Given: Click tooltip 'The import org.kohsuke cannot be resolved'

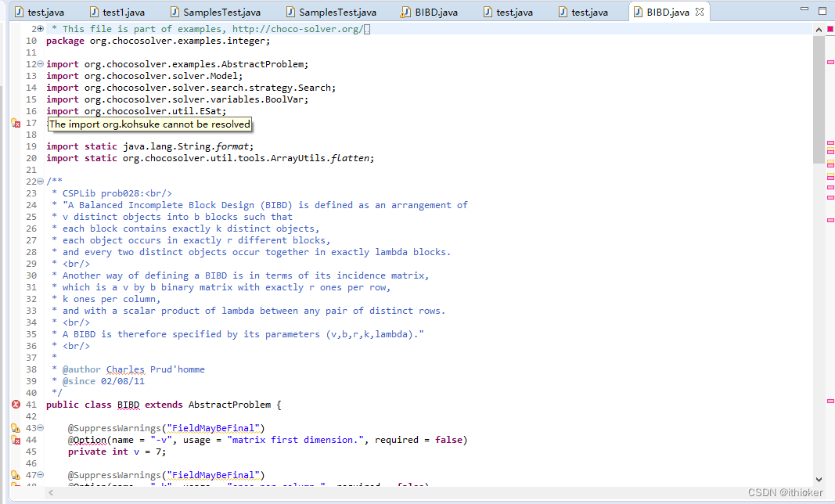Looking at the screenshot, I should [x=149, y=124].
